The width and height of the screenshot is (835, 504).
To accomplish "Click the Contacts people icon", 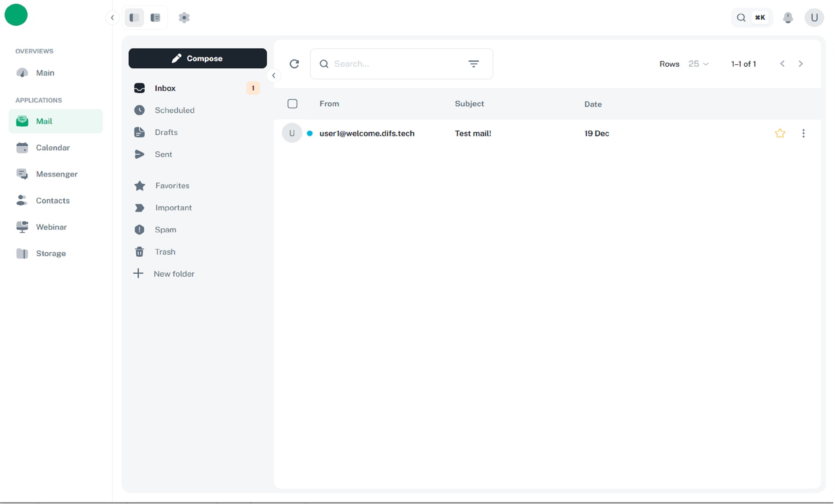I will [x=22, y=200].
